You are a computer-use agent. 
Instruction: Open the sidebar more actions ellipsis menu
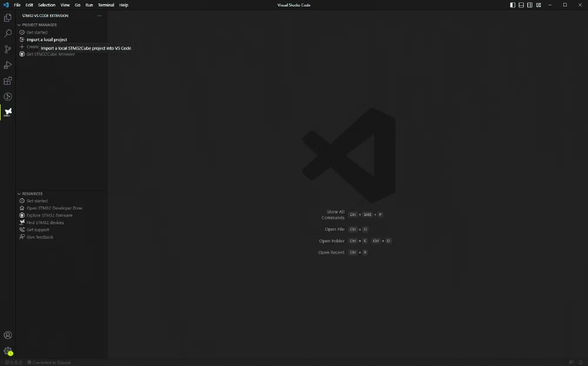[99, 16]
